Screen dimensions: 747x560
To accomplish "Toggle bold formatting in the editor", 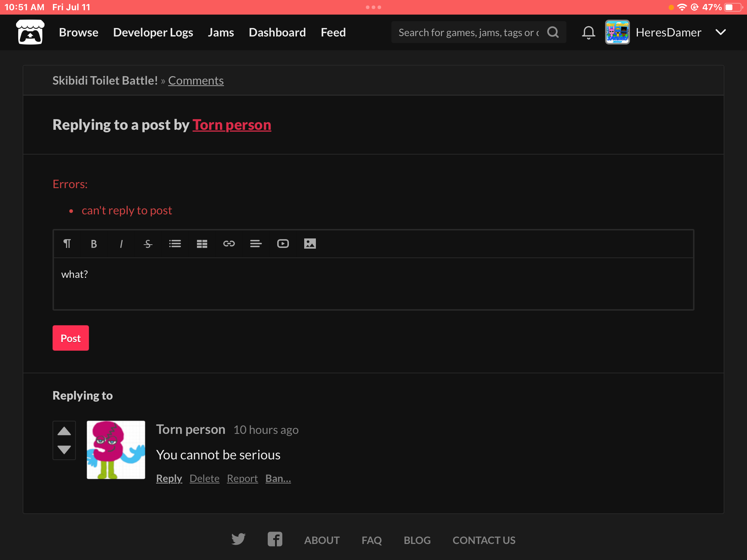I will (94, 244).
